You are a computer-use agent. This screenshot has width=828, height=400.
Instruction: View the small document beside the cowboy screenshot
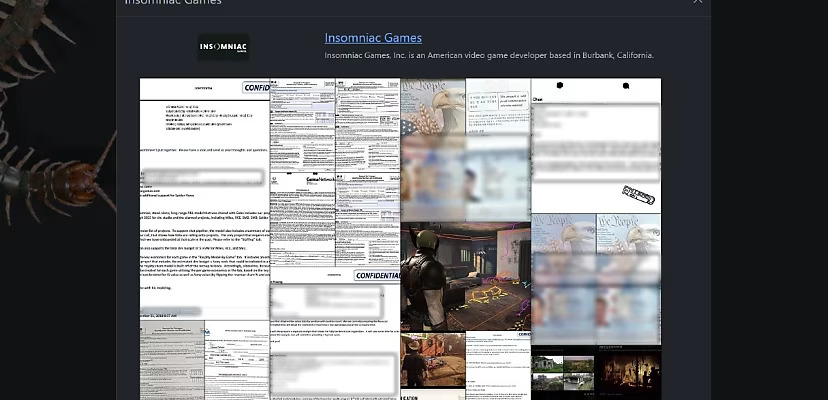(x=498, y=366)
